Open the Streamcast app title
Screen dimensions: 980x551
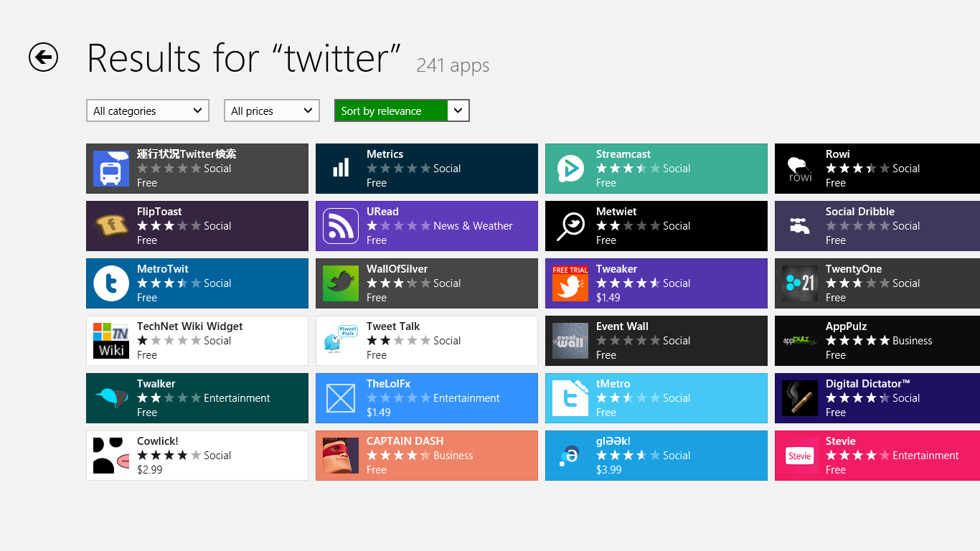coord(623,154)
